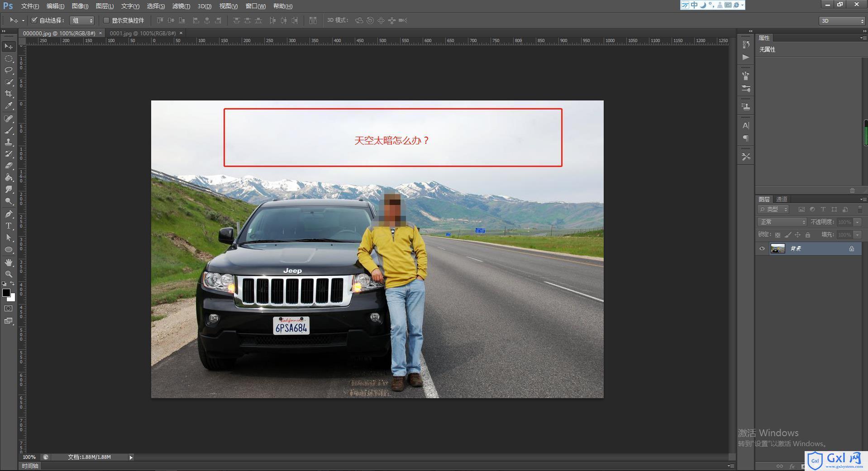Select the Ellipse shape tool
868x471 pixels.
coord(9,250)
